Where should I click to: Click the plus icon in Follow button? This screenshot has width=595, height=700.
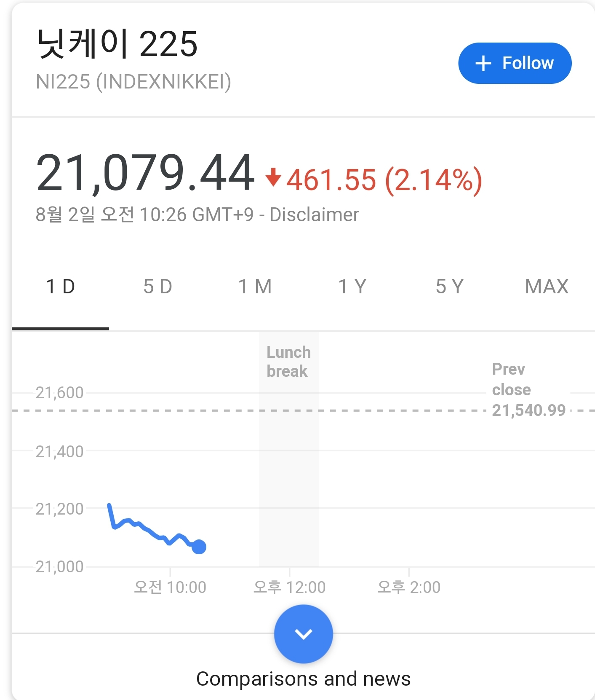(x=483, y=64)
